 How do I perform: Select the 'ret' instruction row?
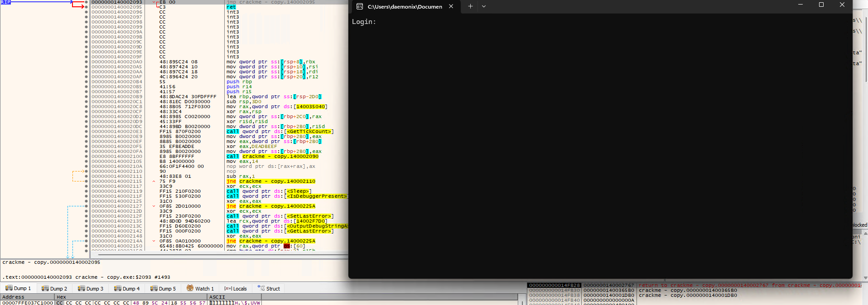[x=231, y=7]
